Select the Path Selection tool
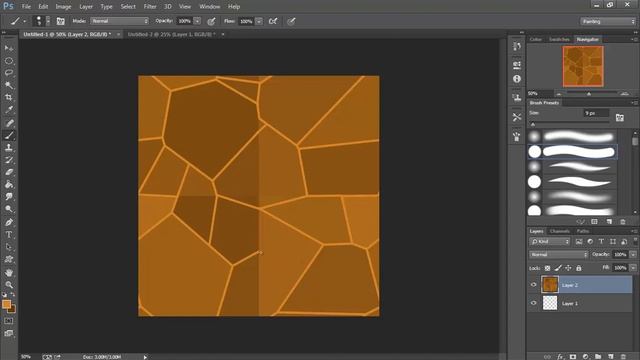640x360 pixels. pyautogui.click(x=9, y=247)
